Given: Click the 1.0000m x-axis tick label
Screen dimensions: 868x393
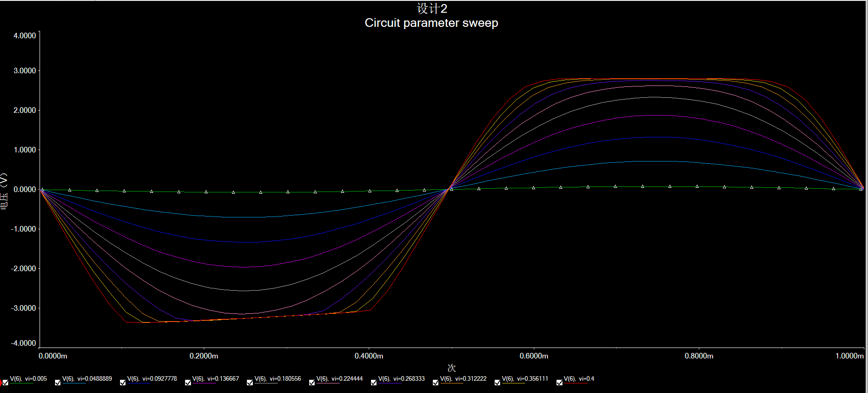Looking at the screenshot, I should point(849,356).
